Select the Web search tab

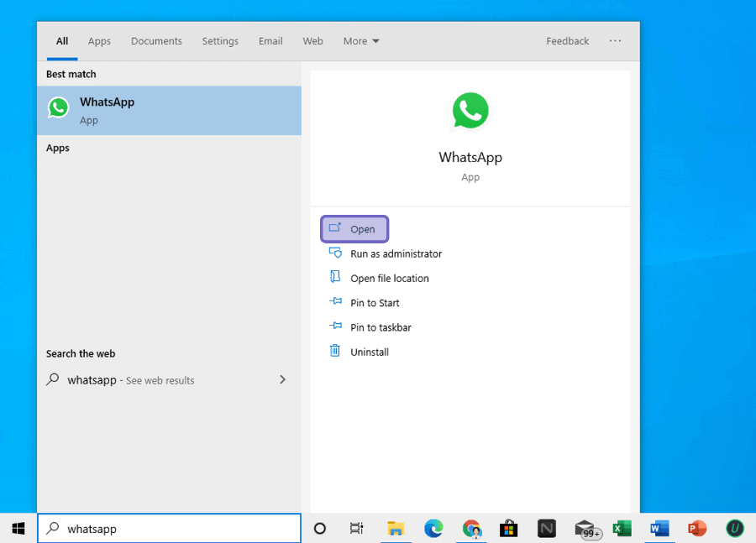[313, 41]
